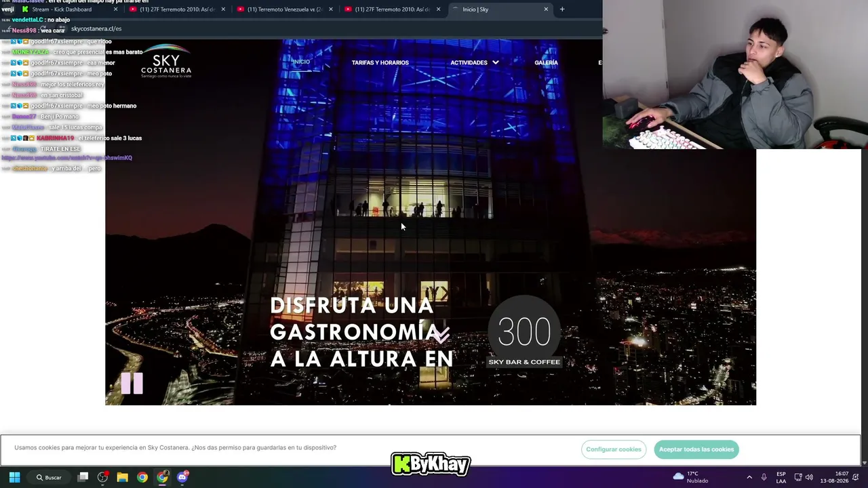Go to the INICIO page
Screen dimensions: 868x488
click(301, 62)
